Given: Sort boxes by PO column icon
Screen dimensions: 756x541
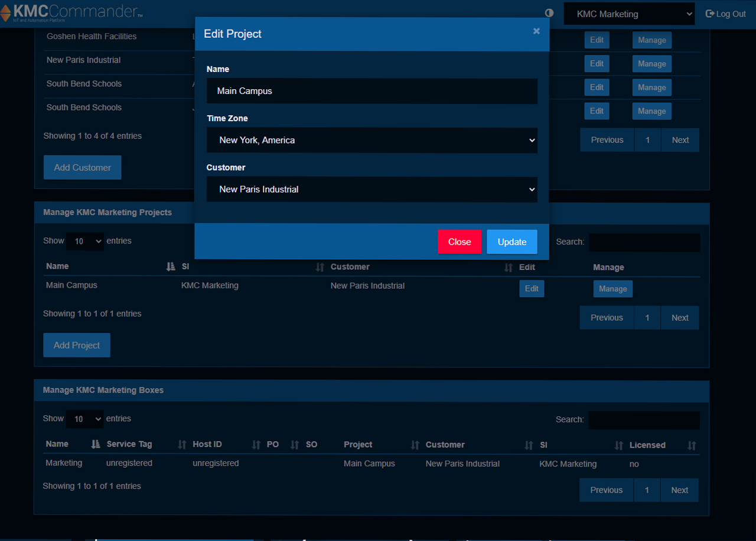Looking at the screenshot, I should click(295, 445).
